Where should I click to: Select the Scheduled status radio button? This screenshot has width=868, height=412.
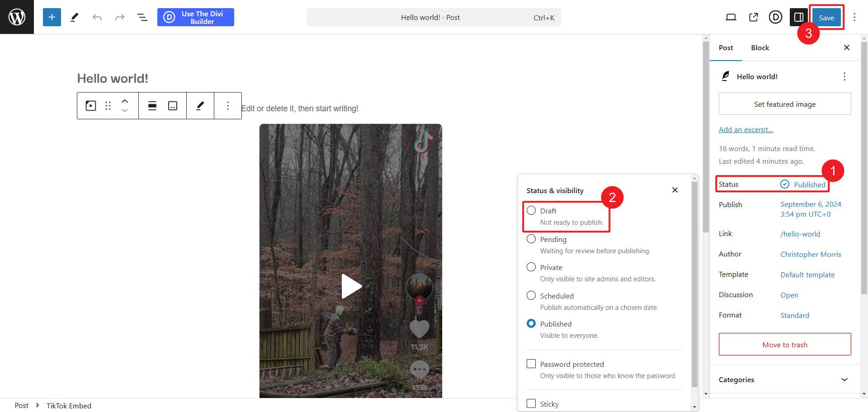click(x=531, y=295)
